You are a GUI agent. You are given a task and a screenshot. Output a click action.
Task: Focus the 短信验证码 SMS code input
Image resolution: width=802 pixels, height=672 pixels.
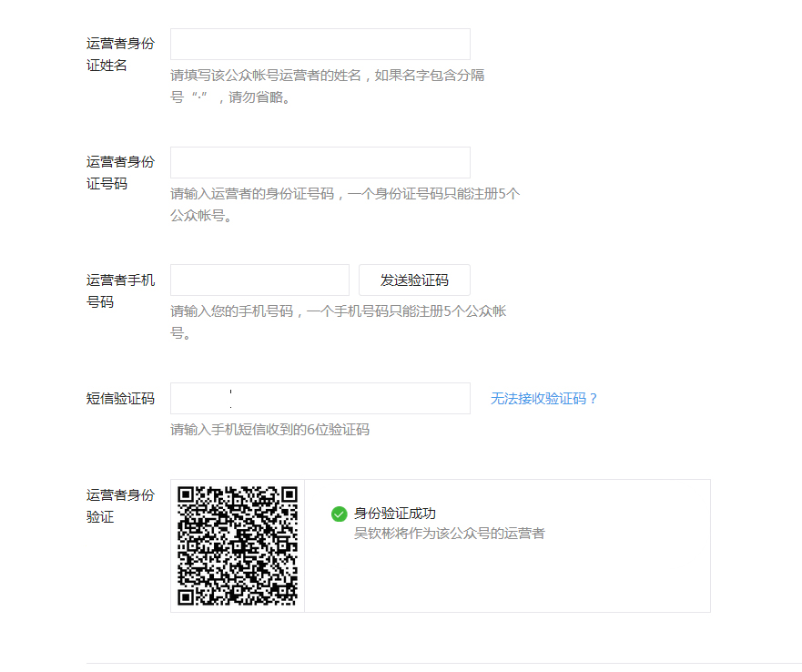[320, 398]
